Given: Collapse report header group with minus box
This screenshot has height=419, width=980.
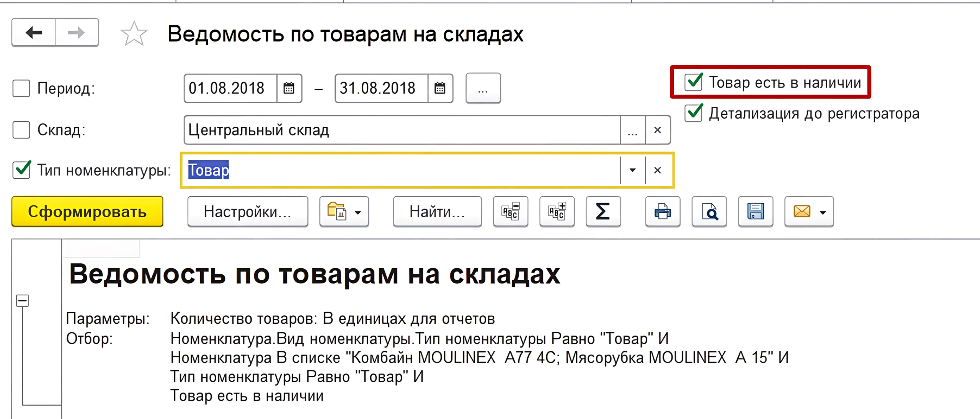Looking at the screenshot, I should 23,301.
